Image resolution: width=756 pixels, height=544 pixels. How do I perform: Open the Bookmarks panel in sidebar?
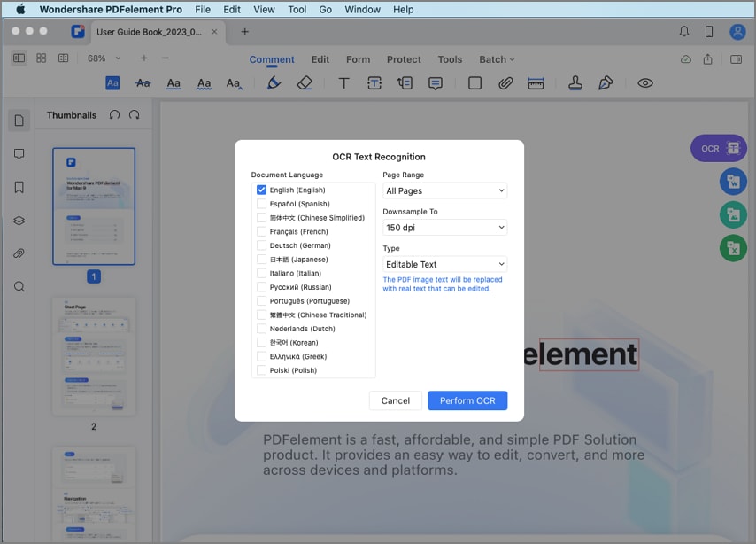19,187
